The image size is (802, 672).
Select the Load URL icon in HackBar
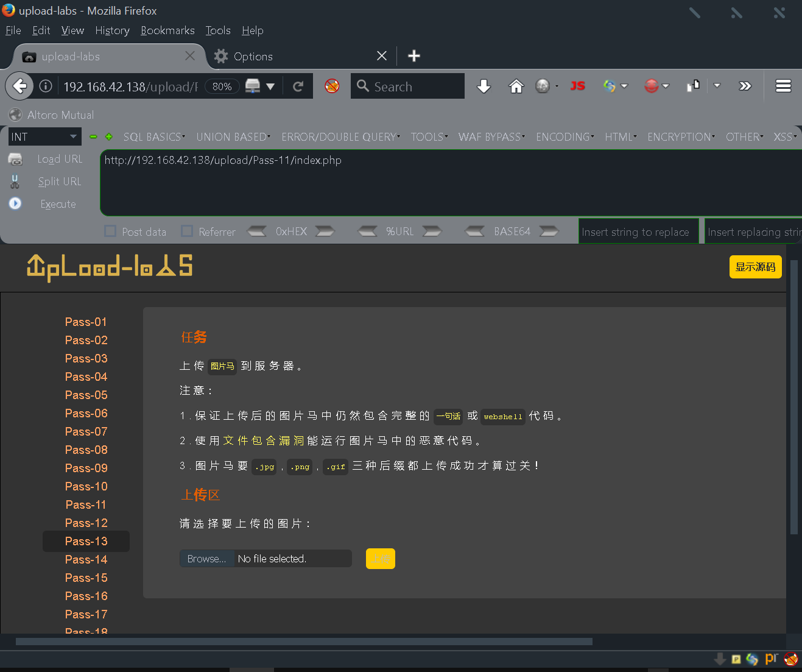15,159
